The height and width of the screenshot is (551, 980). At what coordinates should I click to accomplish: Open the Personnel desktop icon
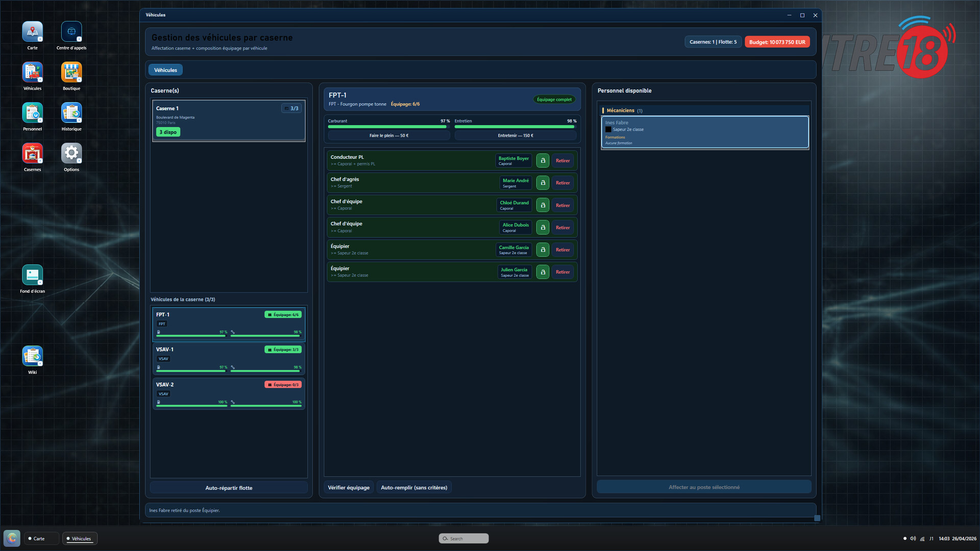32,117
